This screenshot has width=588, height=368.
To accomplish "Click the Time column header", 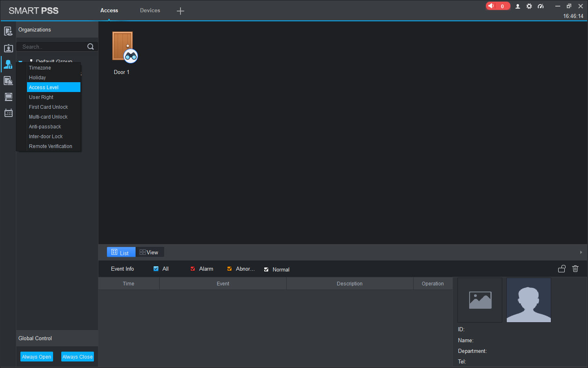I will click(129, 284).
